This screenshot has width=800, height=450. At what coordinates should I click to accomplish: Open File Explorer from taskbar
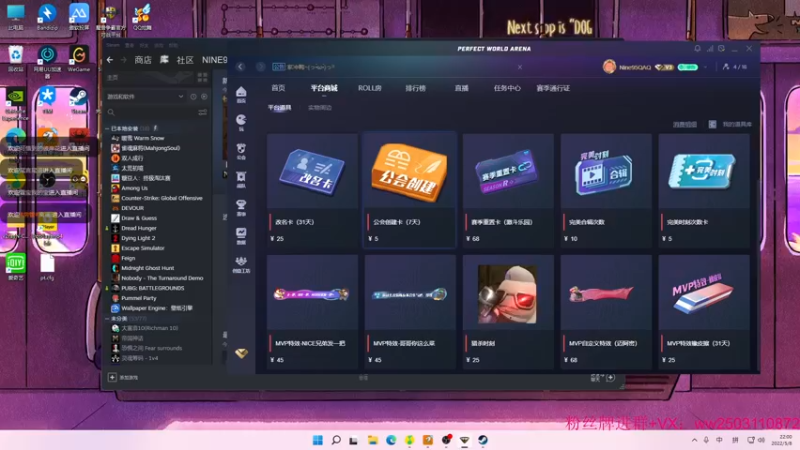coord(372,440)
